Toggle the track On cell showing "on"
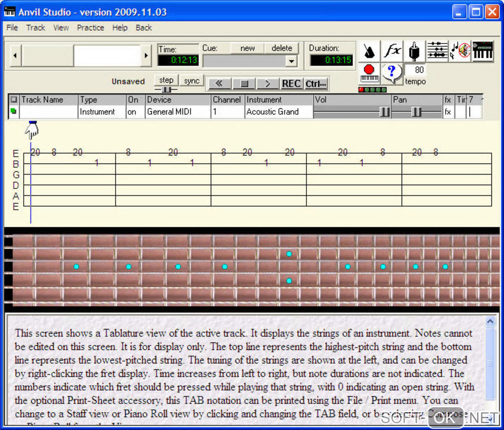This screenshot has height=430, width=504. click(135, 112)
